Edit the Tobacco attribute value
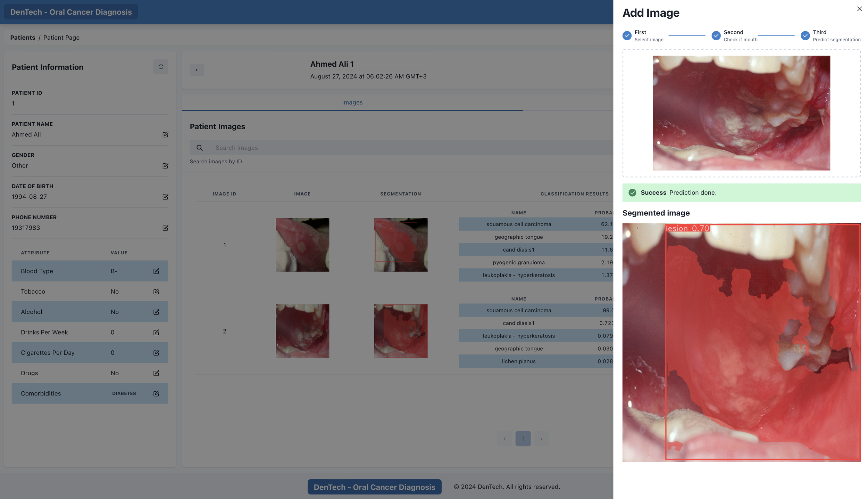Screen dimensions: 868x499 (x=156, y=292)
